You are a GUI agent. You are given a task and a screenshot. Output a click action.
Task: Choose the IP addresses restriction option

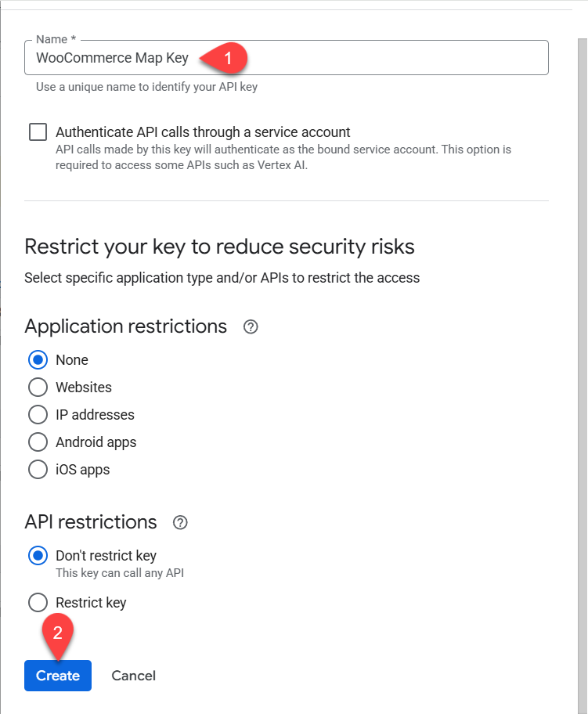[38, 415]
